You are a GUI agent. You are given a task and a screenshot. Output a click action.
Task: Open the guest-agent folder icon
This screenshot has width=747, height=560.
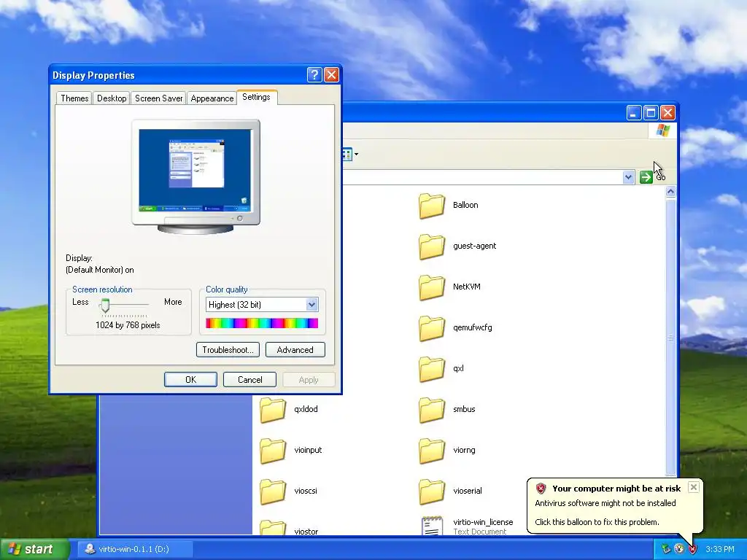coord(432,246)
